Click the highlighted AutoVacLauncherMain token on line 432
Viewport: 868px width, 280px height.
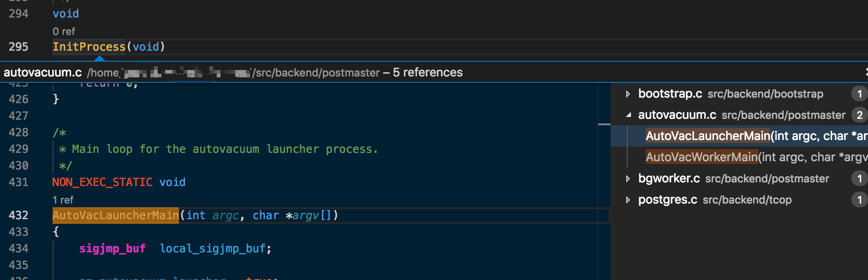[x=114, y=215]
